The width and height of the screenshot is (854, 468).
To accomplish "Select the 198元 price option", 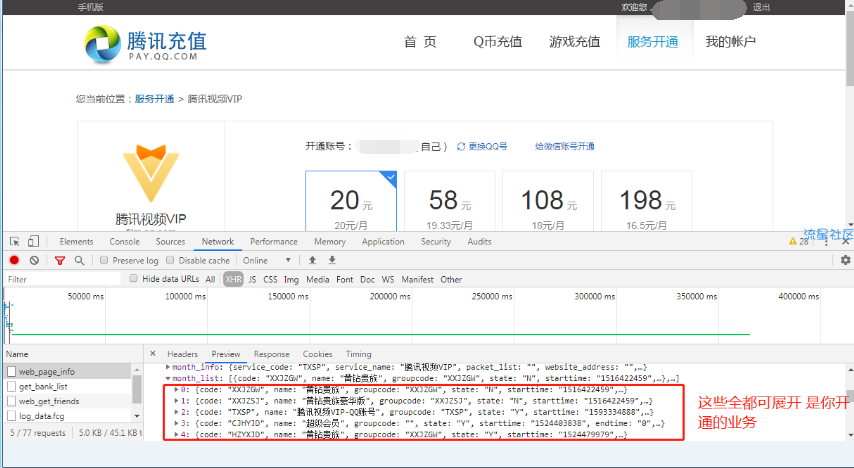I will point(647,202).
